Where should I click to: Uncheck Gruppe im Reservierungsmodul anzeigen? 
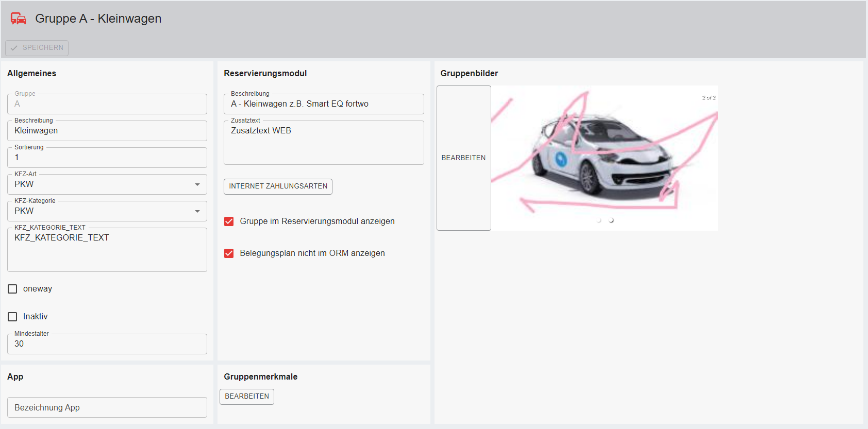pyautogui.click(x=229, y=221)
